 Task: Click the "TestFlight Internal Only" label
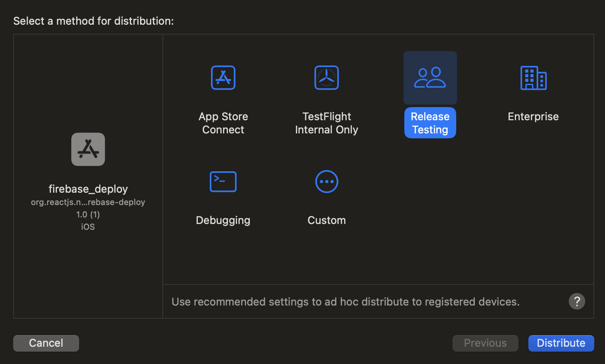coord(326,123)
